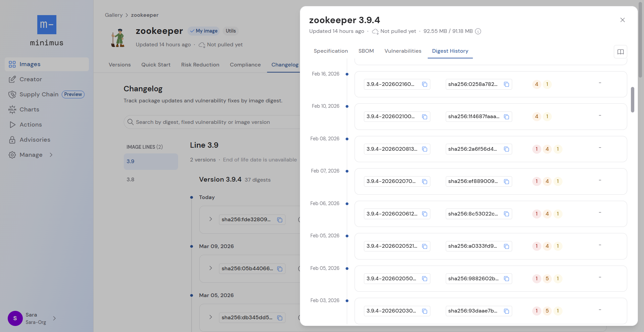Open the documentation book icon
Screen dimensions: 644x332
621,52
